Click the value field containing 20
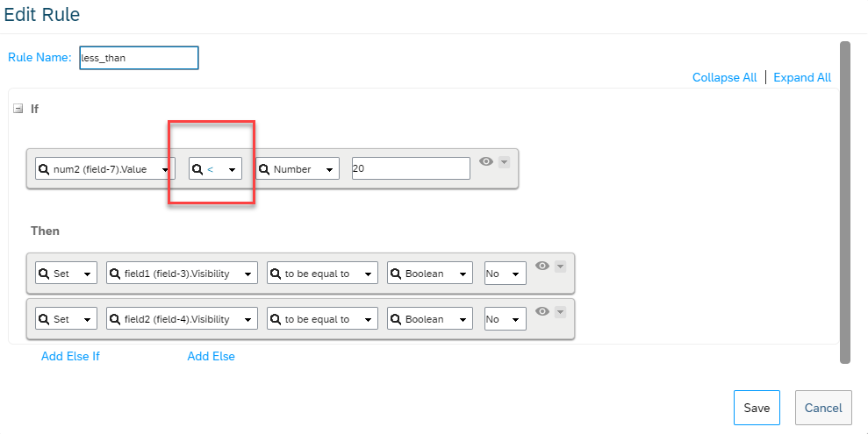 tap(411, 168)
